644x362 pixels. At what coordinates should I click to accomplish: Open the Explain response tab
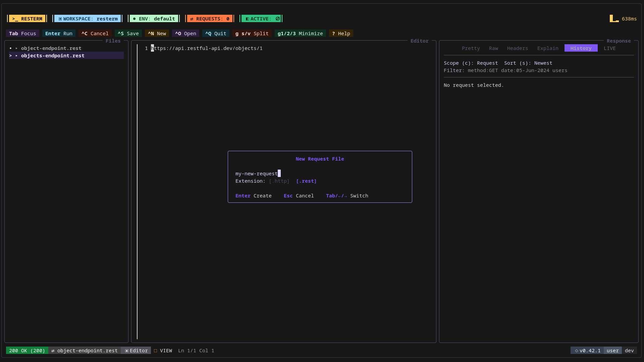(x=548, y=48)
